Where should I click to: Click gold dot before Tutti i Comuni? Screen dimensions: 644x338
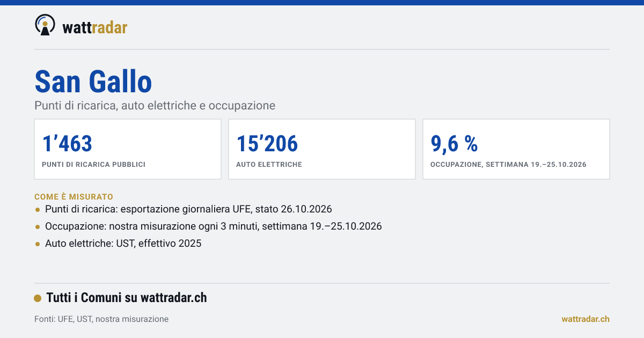[38, 298]
